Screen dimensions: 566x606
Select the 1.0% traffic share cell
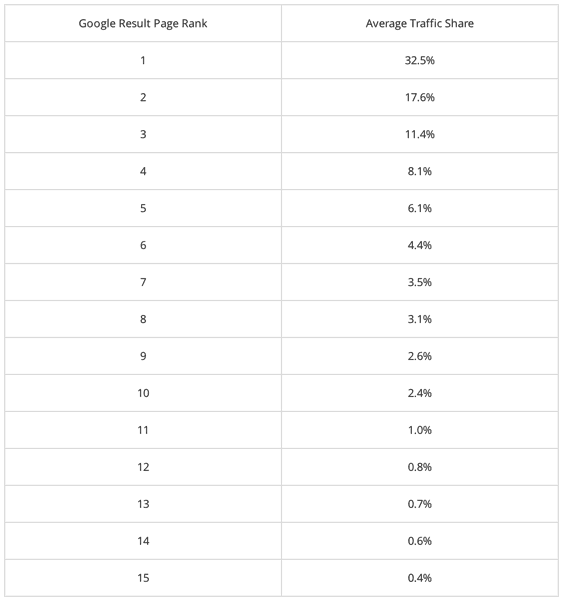pos(420,430)
